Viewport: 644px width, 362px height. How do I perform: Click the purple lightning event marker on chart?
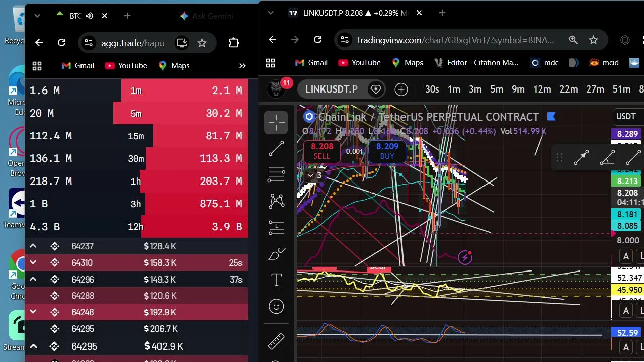(x=465, y=257)
